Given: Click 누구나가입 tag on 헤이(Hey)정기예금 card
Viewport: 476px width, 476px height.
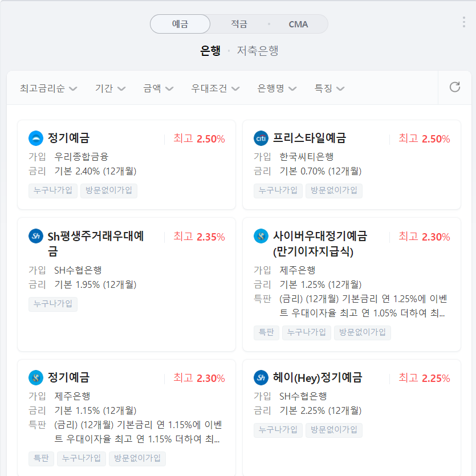Looking at the screenshot, I should (x=278, y=430).
